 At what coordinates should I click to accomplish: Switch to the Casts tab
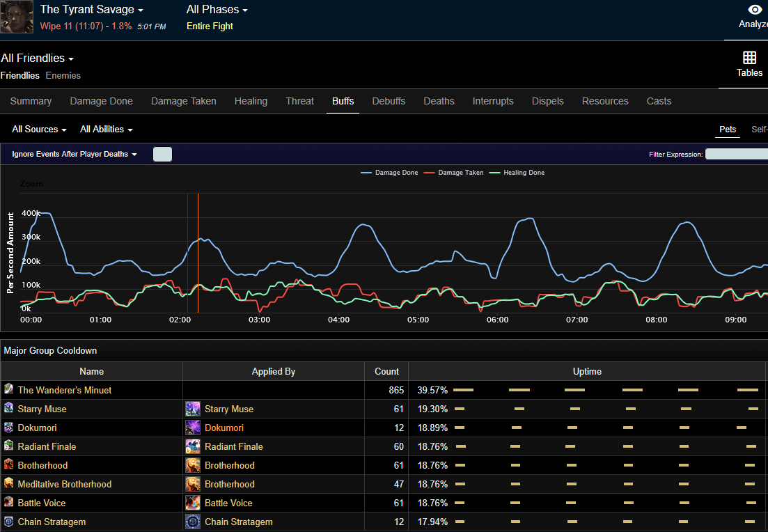click(x=659, y=101)
